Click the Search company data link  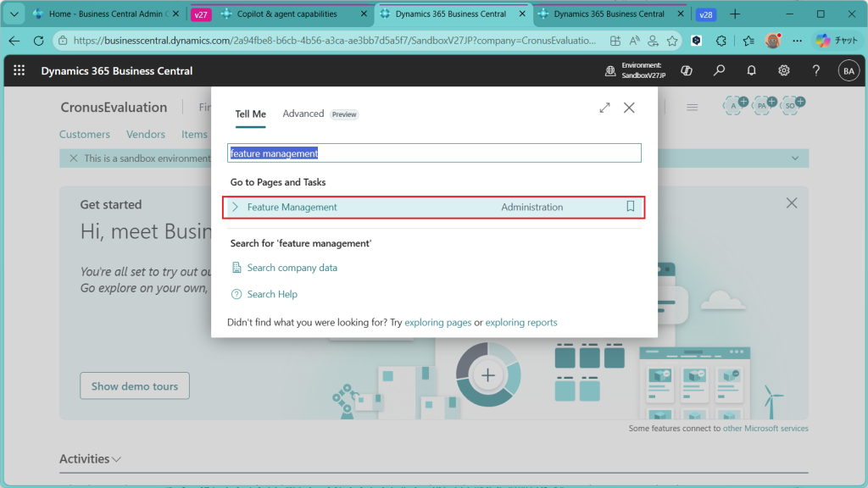click(292, 268)
